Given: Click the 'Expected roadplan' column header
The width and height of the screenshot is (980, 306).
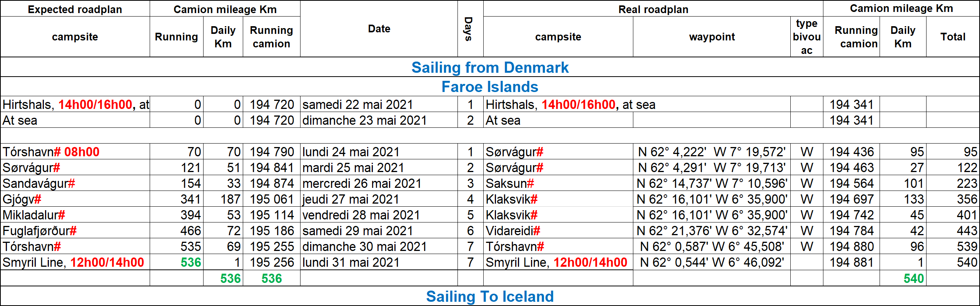Looking at the screenshot, I should [x=75, y=9].
